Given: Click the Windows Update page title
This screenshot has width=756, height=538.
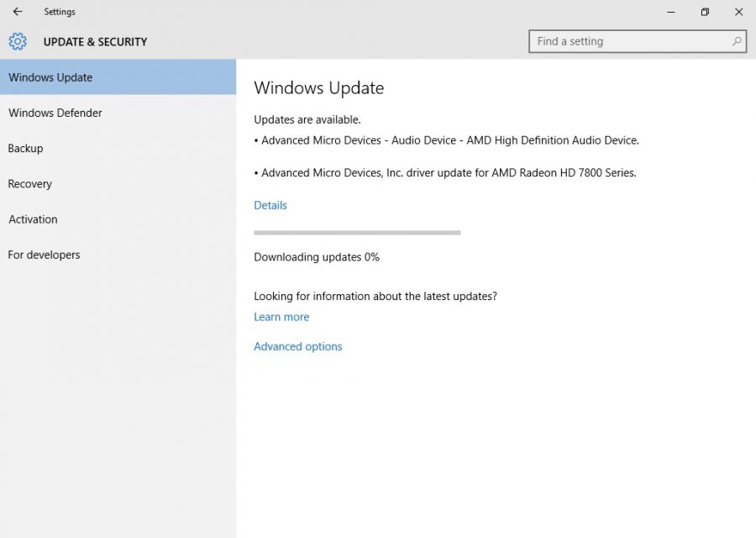Looking at the screenshot, I should [318, 87].
